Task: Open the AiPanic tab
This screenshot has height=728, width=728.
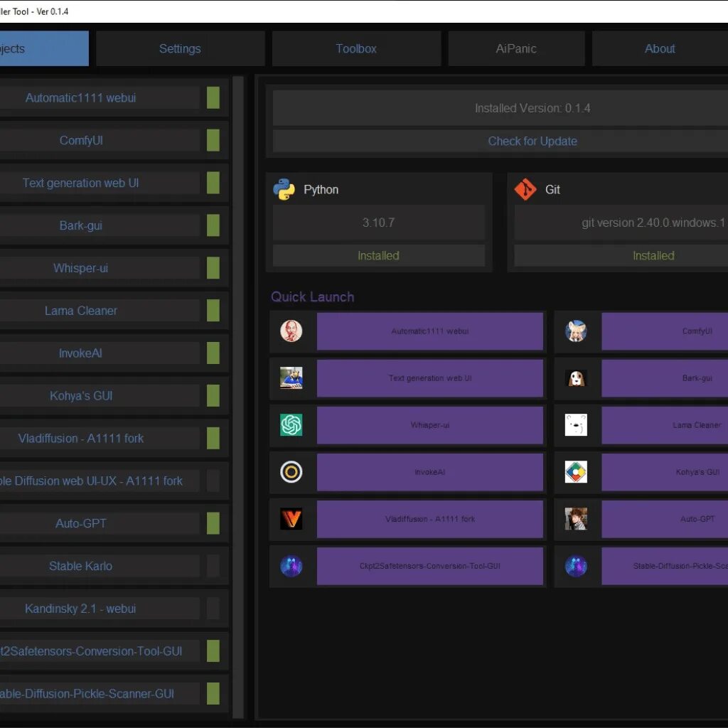Action: (x=516, y=48)
